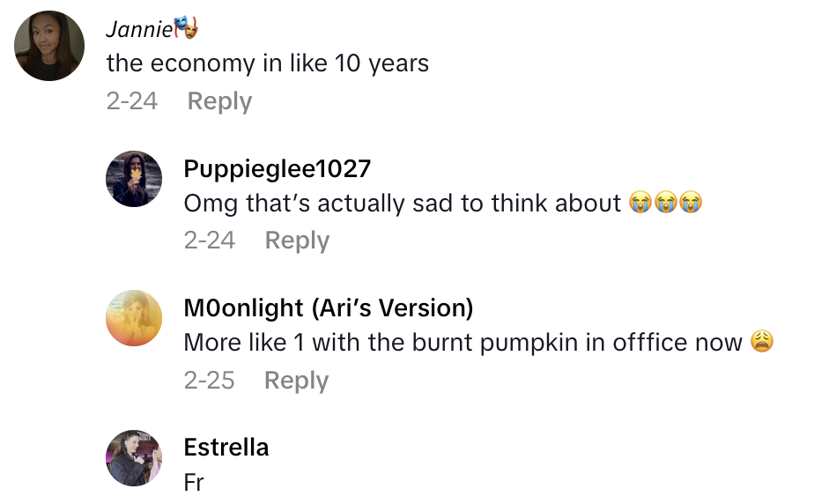
Task: Click the weary face emoji in M0onlight's comment
Action: pyautogui.click(x=762, y=343)
